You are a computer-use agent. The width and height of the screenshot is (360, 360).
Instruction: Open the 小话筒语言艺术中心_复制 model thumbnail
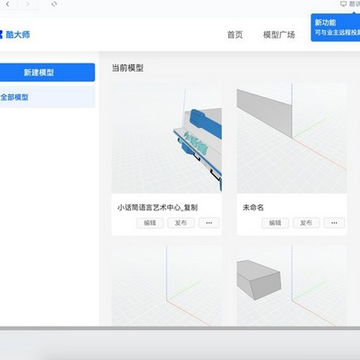[167, 138]
